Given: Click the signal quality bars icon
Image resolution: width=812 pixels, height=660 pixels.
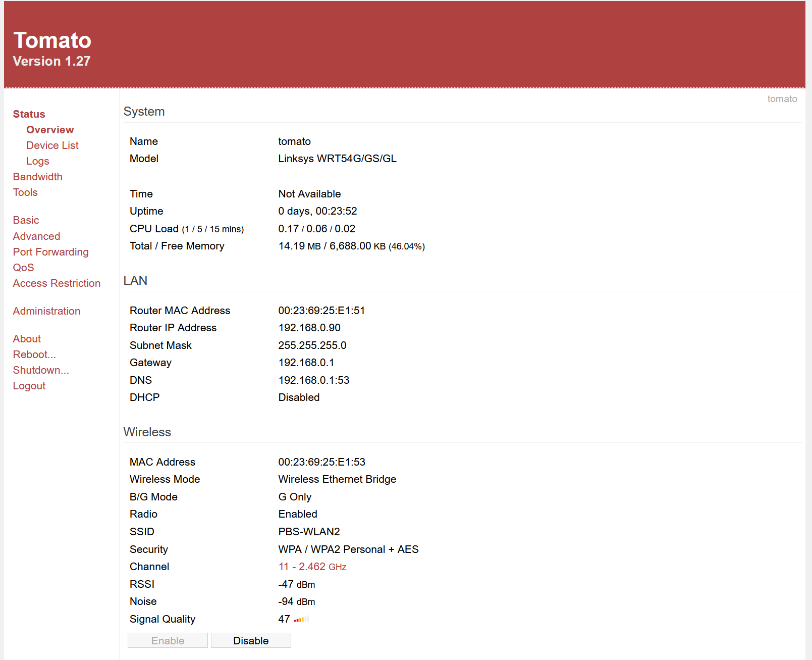Looking at the screenshot, I should tap(301, 619).
